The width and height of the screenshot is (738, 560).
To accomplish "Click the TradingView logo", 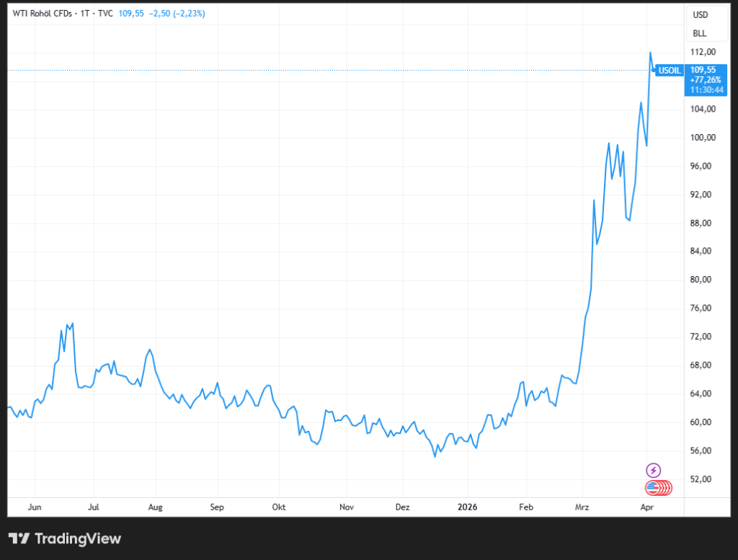I will (x=65, y=538).
